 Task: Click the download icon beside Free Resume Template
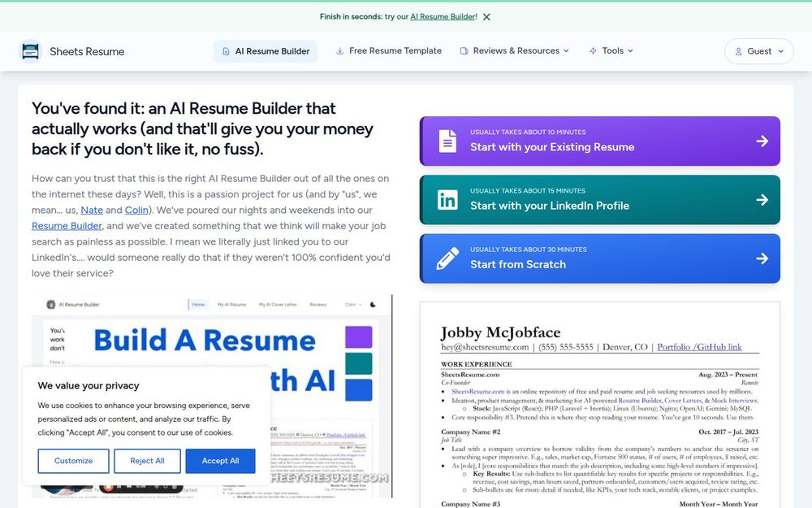click(339, 50)
